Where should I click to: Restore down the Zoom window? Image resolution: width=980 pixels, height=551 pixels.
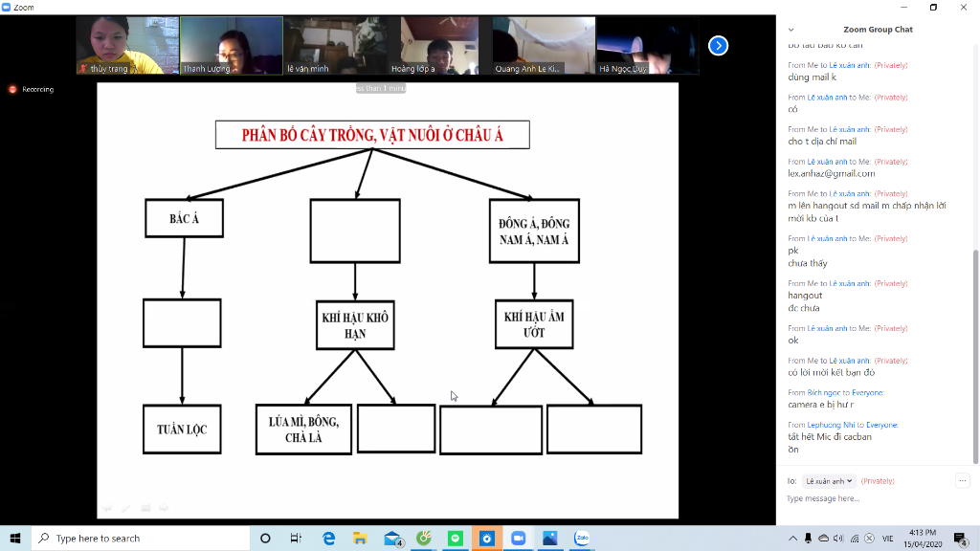click(x=933, y=8)
